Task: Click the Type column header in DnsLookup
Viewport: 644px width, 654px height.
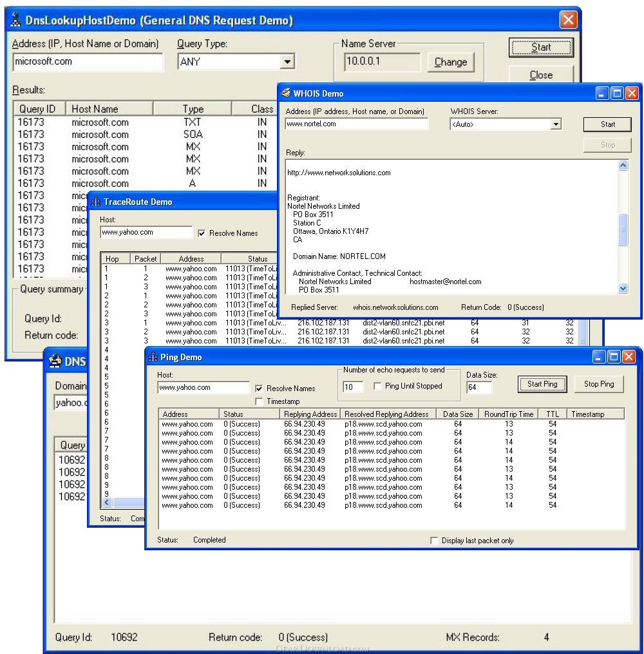Action: click(x=193, y=109)
